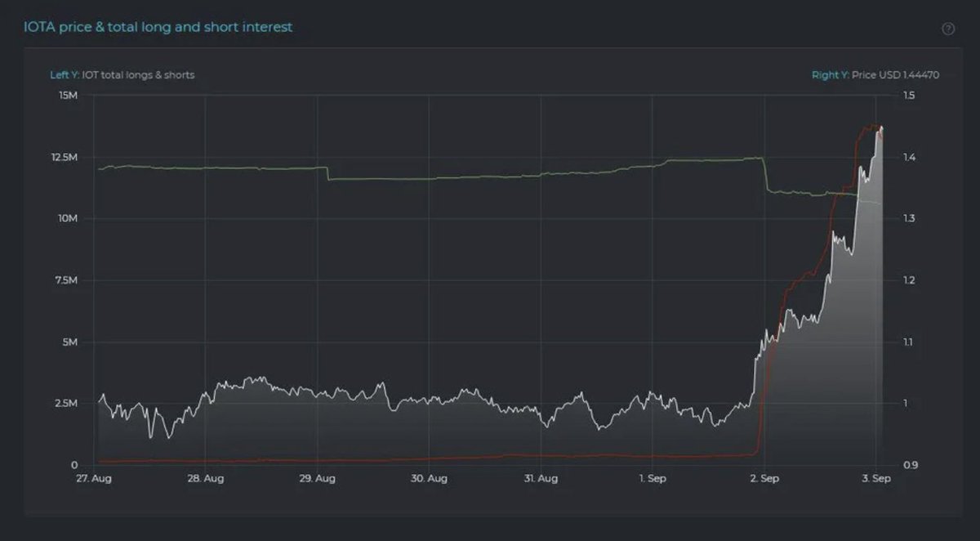The width and height of the screenshot is (980, 541).
Task: Click the '5M' left axis label
Action: pos(70,342)
